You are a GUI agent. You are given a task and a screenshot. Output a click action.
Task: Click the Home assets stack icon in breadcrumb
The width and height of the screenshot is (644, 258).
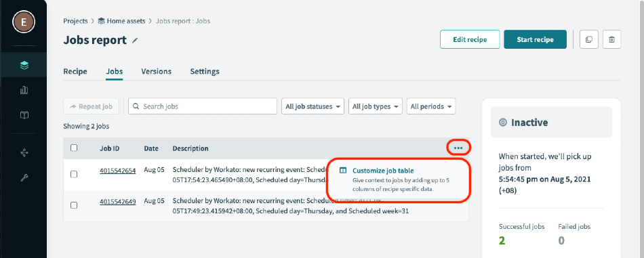click(102, 21)
